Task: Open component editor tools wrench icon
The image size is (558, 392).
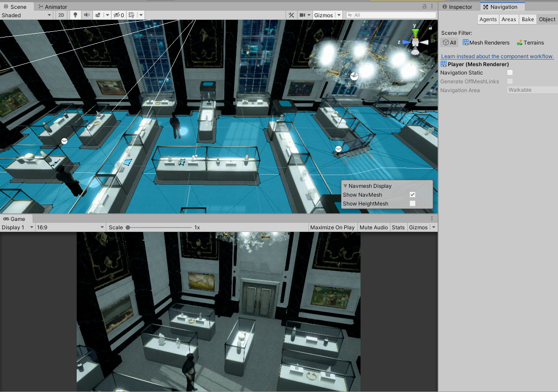Action: coord(291,15)
